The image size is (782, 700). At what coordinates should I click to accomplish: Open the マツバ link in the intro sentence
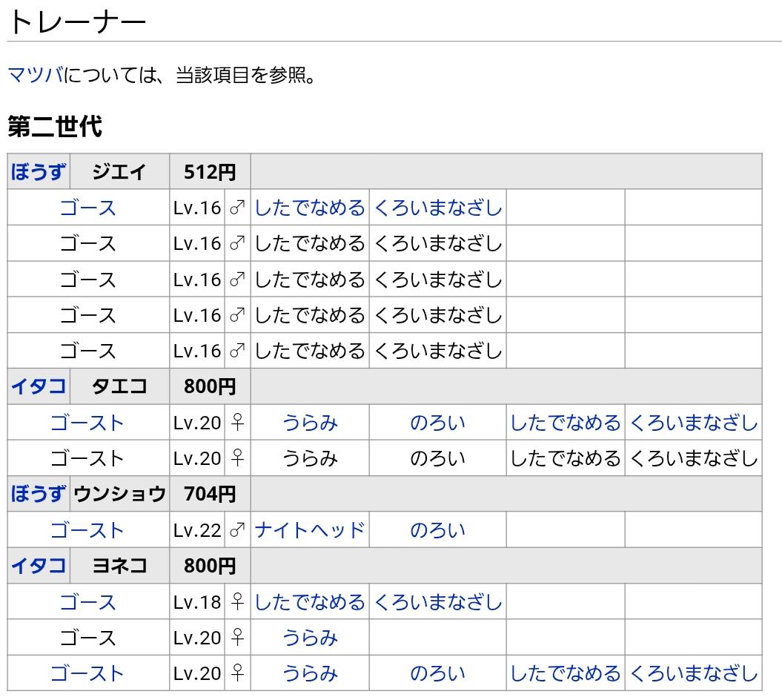click(x=35, y=76)
